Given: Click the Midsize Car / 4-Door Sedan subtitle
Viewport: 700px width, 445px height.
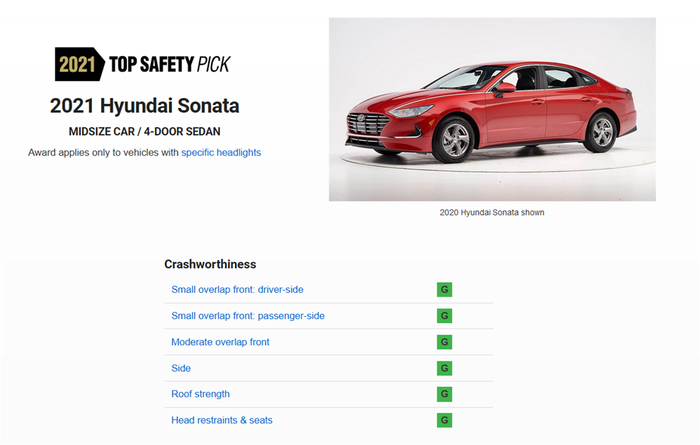Looking at the screenshot, I should [145, 131].
